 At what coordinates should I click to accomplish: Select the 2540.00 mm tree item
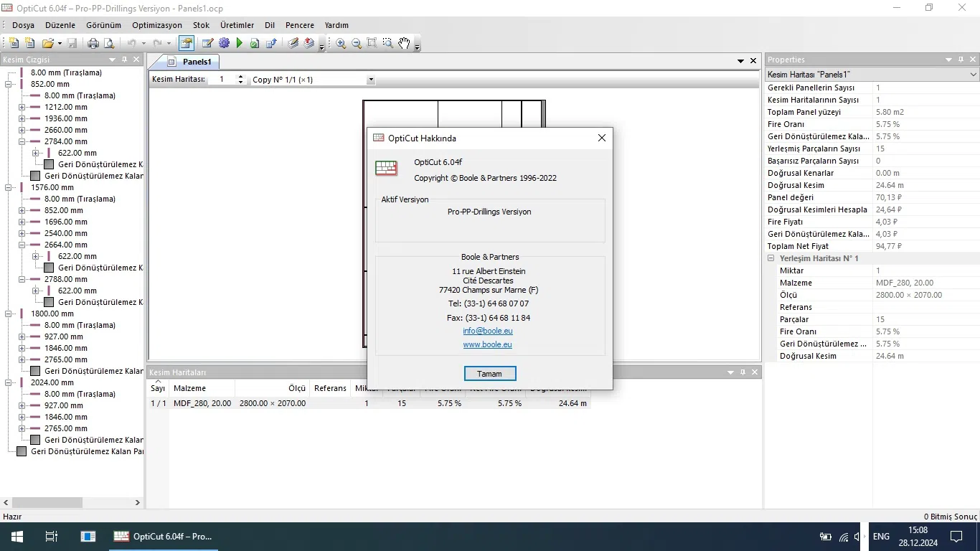66,233
